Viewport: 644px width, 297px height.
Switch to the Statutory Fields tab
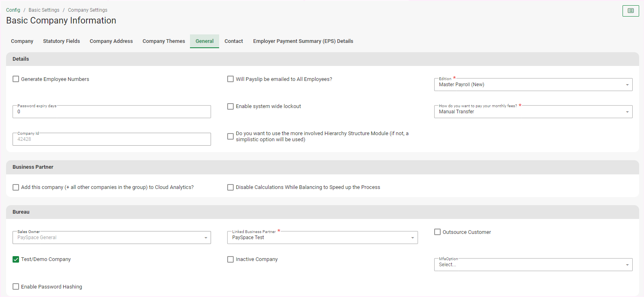point(62,41)
